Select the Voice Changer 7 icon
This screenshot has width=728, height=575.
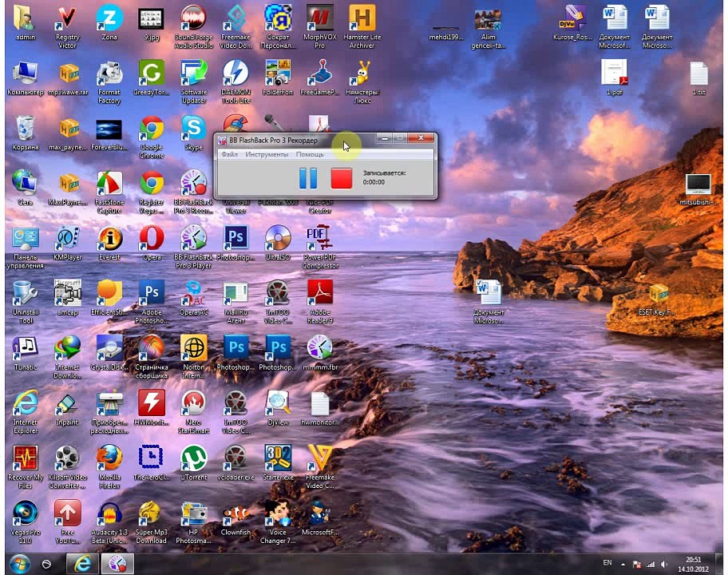tap(278, 522)
